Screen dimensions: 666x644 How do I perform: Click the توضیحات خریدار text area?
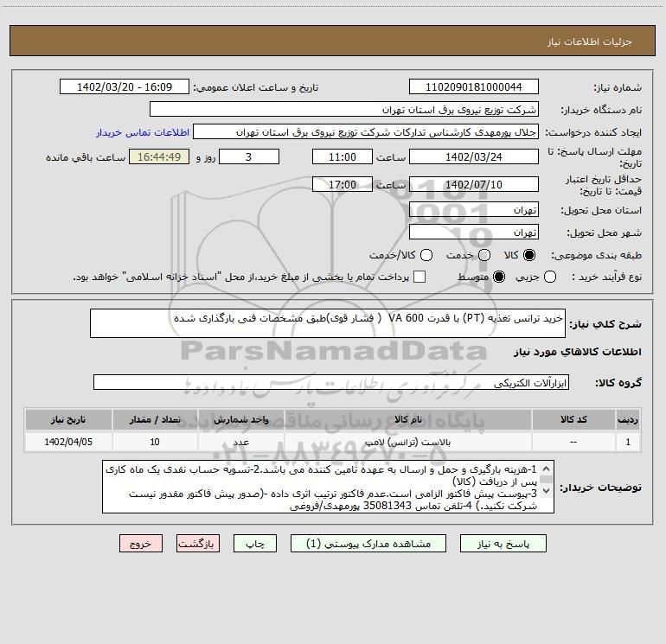(328, 487)
